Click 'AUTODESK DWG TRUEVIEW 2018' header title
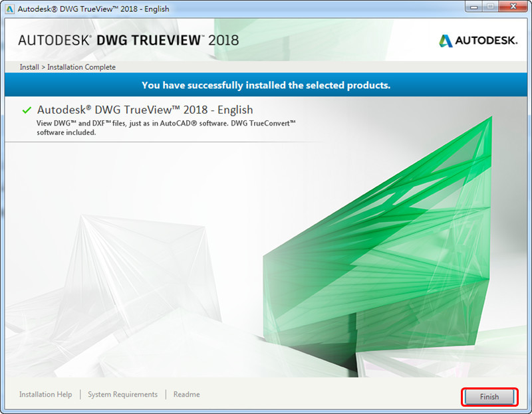This screenshot has height=414, width=532. pyautogui.click(x=128, y=41)
